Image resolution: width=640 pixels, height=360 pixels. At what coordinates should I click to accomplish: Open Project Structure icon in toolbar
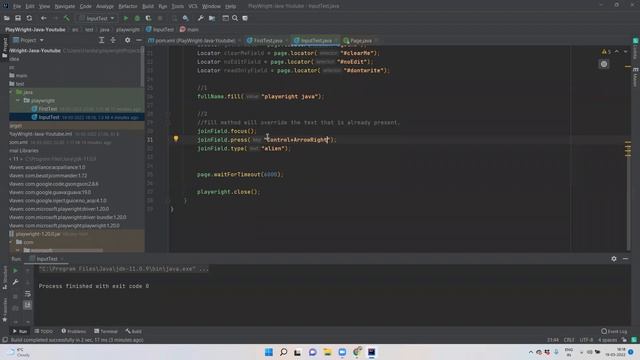click(x=212, y=18)
